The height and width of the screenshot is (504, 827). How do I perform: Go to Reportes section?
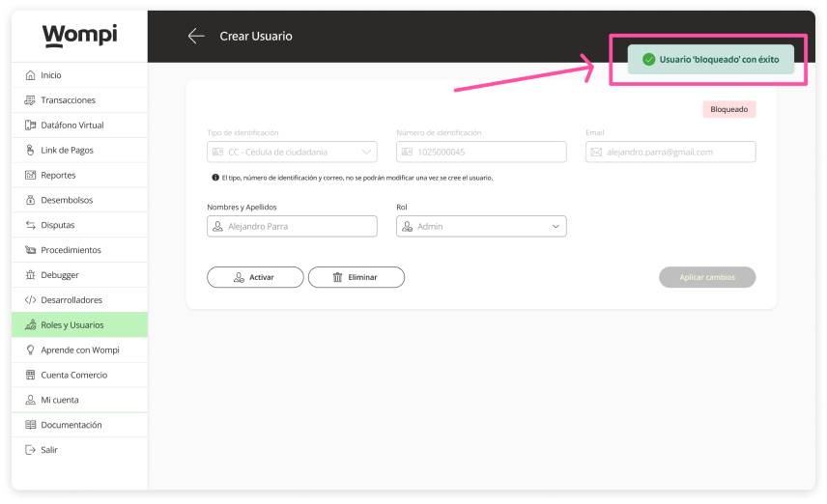point(58,176)
